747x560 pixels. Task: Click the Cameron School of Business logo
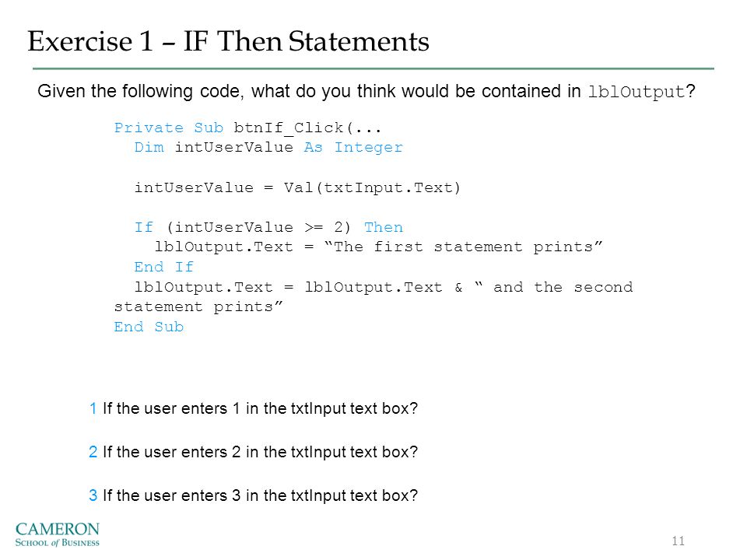pos(57,534)
